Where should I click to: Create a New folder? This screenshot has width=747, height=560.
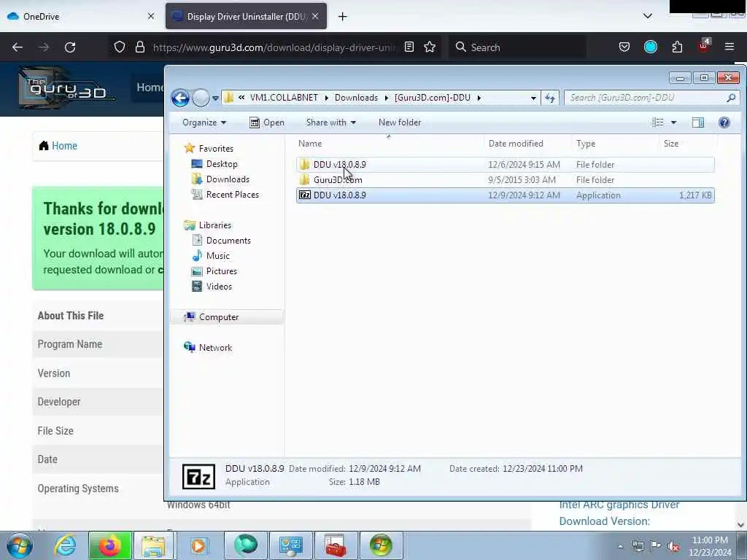(x=400, y=122)
